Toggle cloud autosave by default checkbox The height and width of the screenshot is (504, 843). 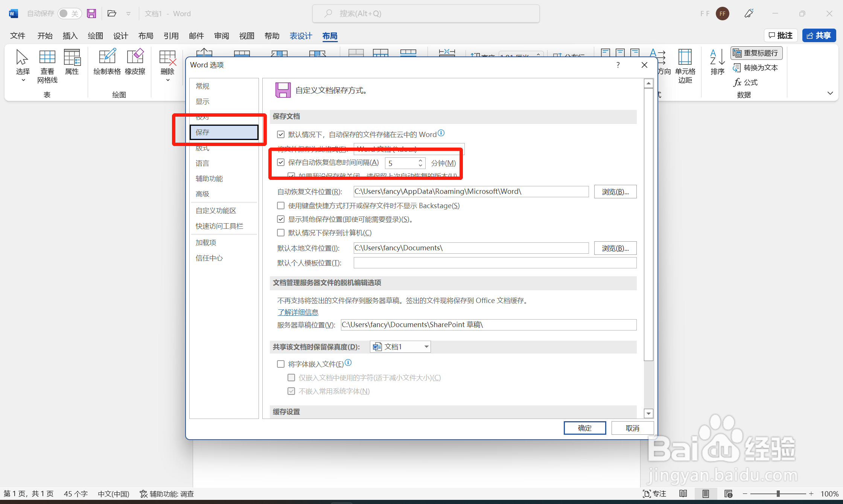(x=281, y=134)
